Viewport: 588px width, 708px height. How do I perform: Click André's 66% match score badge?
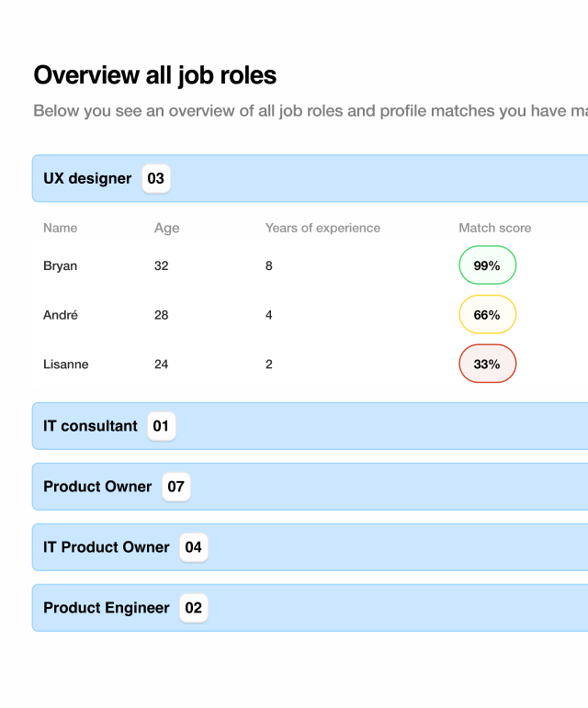(x=487, y=315)
